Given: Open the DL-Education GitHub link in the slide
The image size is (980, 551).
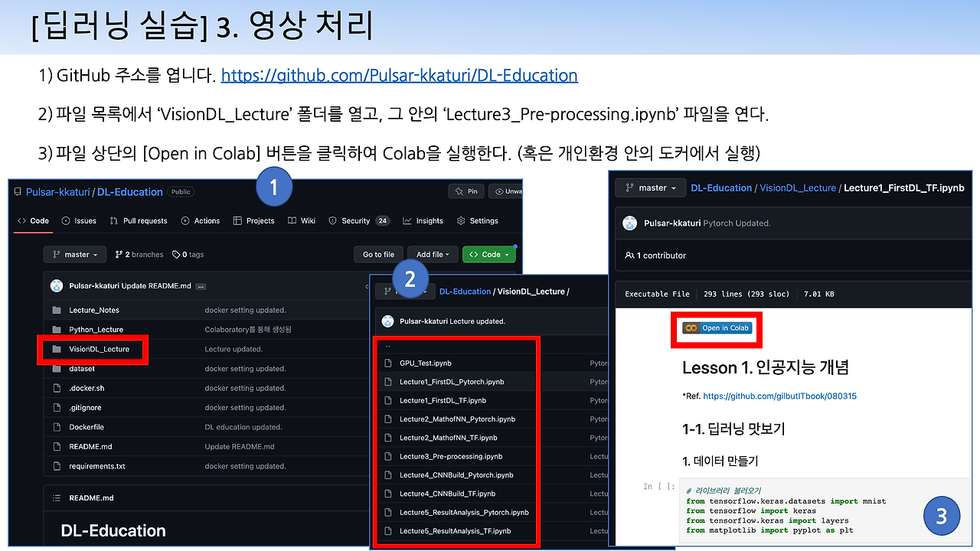Looking at the screenshot, I should (x=399, y=75).
